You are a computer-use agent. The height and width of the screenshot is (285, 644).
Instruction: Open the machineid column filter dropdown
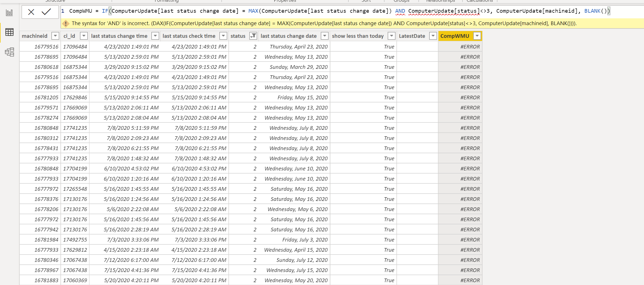coord(55,36)
